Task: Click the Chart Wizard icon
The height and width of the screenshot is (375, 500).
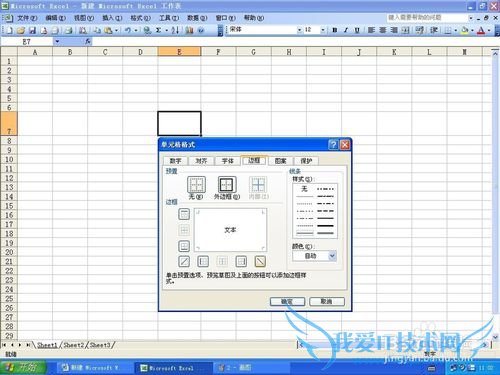Action: point(189,30)
